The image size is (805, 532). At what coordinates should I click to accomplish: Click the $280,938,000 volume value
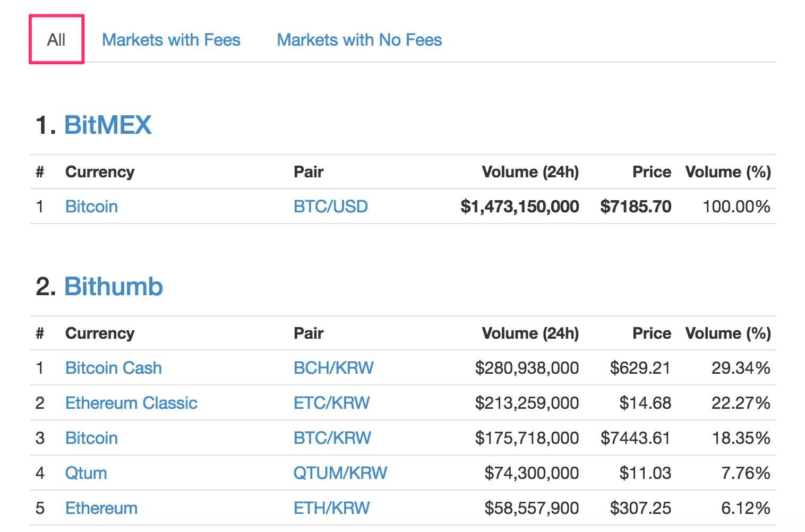527,368
